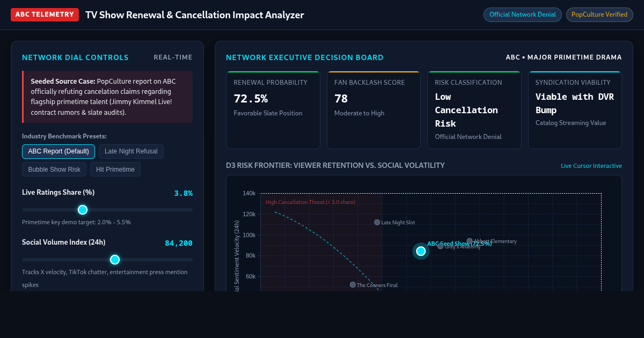The image size is (644, 338).
Task: Choose the Hit Primetime preset
Action: [x=115, y=170]
